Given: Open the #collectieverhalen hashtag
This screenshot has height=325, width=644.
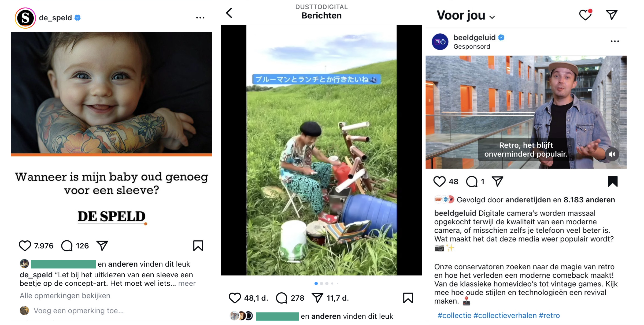Looking at the screenshot, I should click(x=505, y=315).
